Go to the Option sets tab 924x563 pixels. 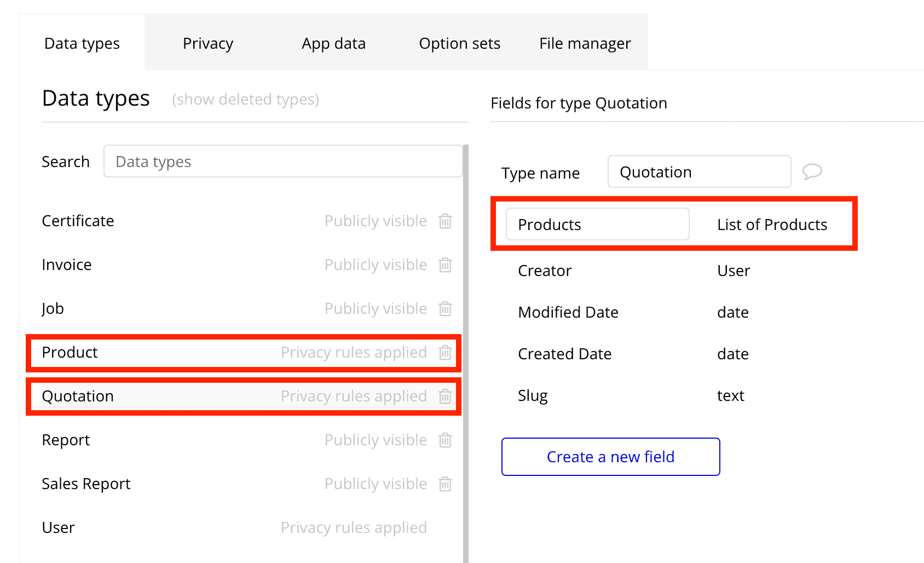(459, 43)
